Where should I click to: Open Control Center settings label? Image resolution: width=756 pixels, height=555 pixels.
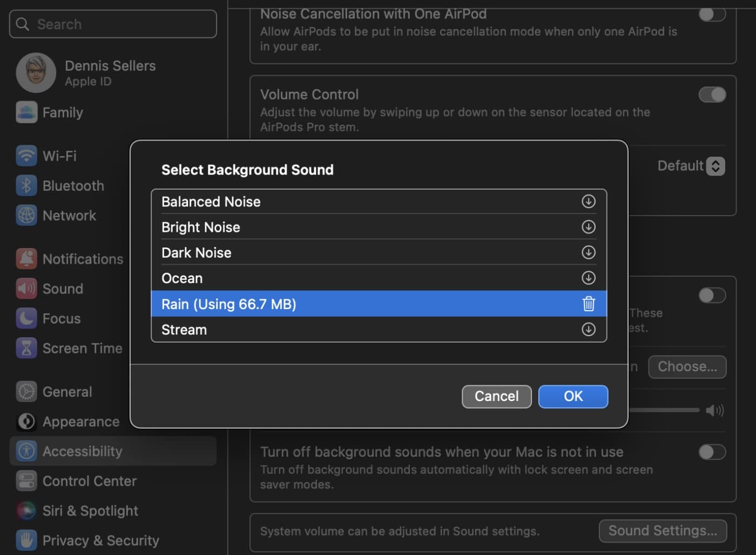click(x=90, y=480)
